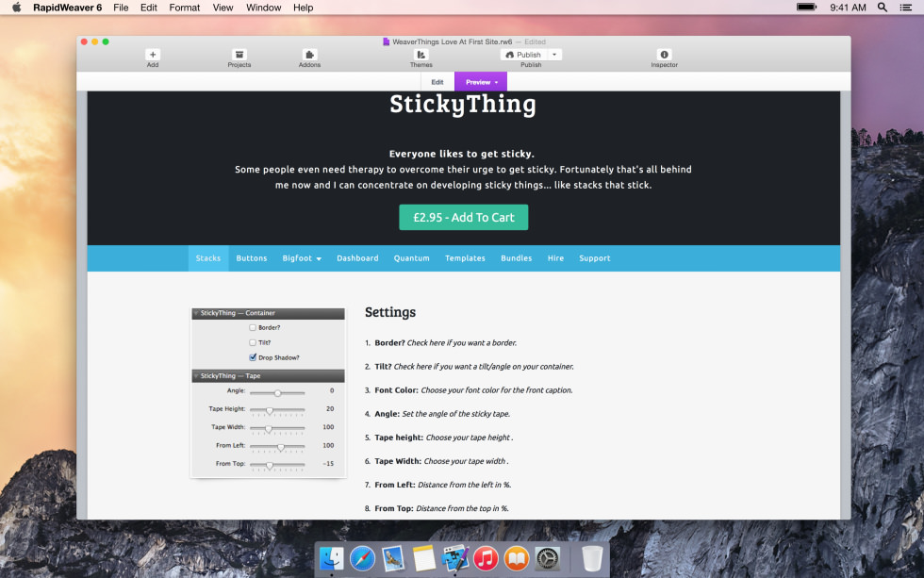Open the Buttons nav link

[252, 258]
